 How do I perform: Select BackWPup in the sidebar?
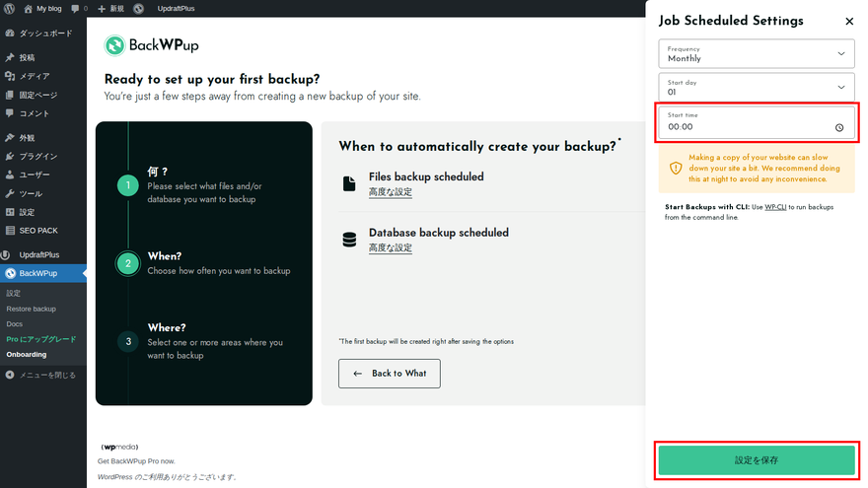pos(43,273)
